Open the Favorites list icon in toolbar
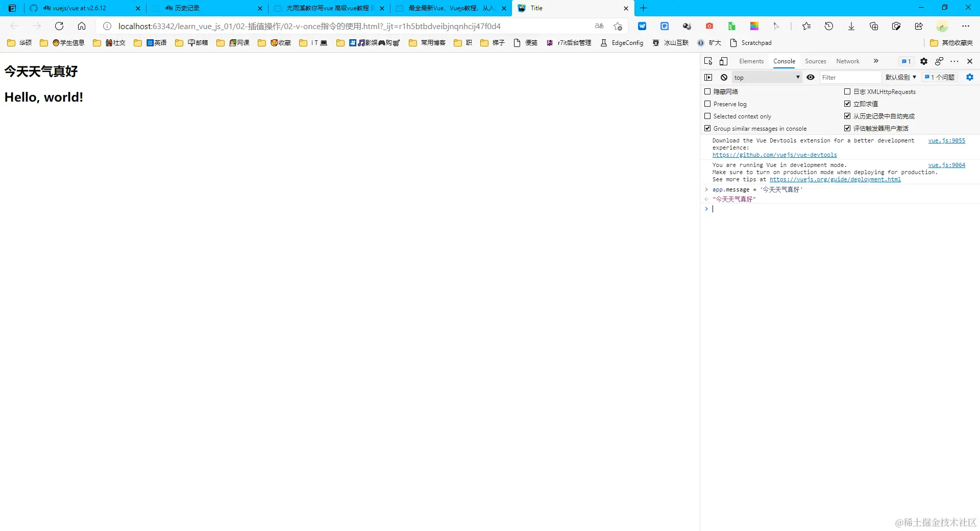The image size is (980, 531). [x=806, y=26]
